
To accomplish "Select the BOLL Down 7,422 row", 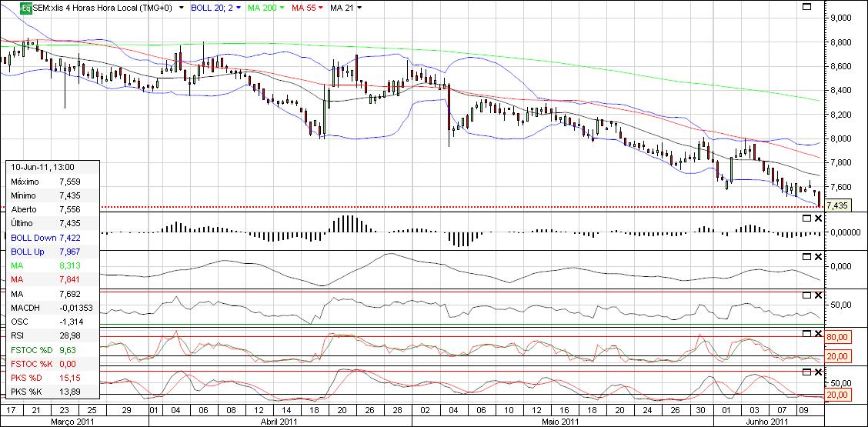I will pyautogui.click(x=52, y=238).
